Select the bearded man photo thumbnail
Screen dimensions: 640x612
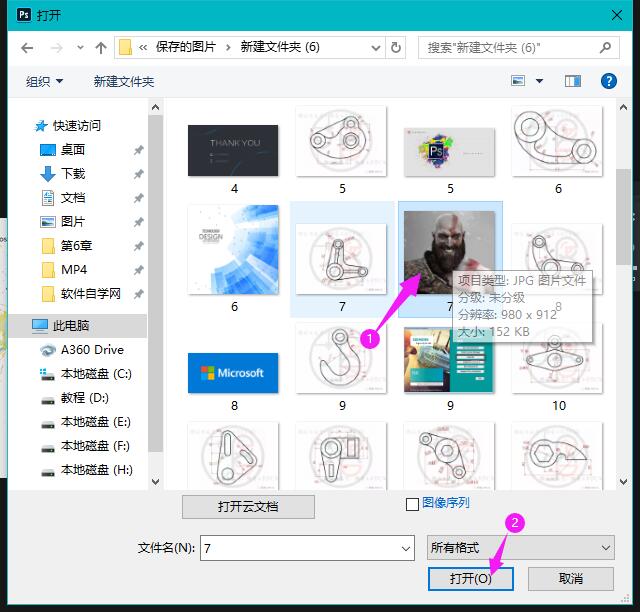coord(449,252)
